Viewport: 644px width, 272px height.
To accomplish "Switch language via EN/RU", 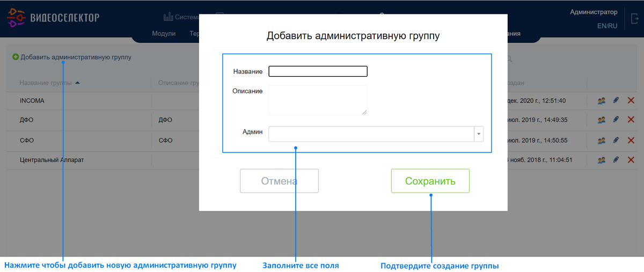I will [x=607, y=26].
